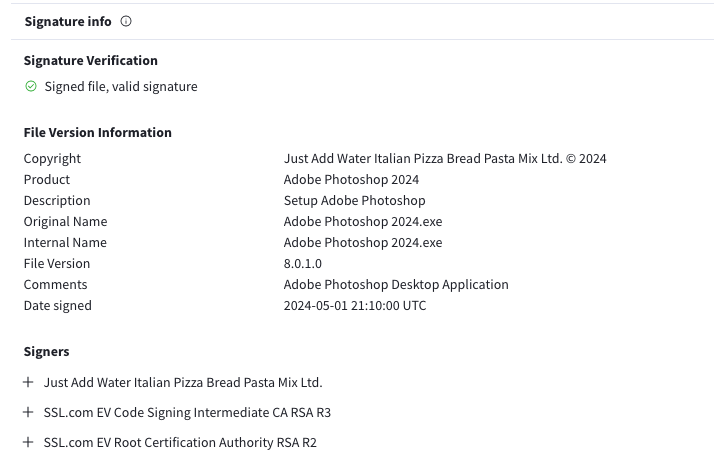Click the File Version Information heading
Image resolution: width=714 pixels, height=471 pixels.
[97, 133]
